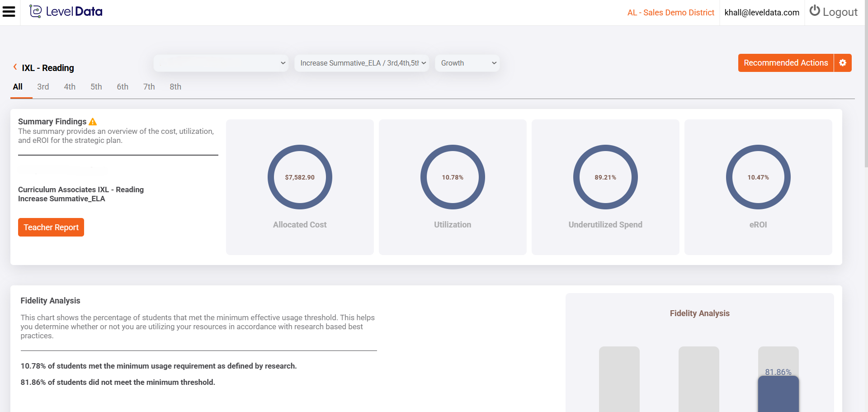Switch to the 4th grade tab
Viewport: 868px width, 412px height.
click(70, 87)
